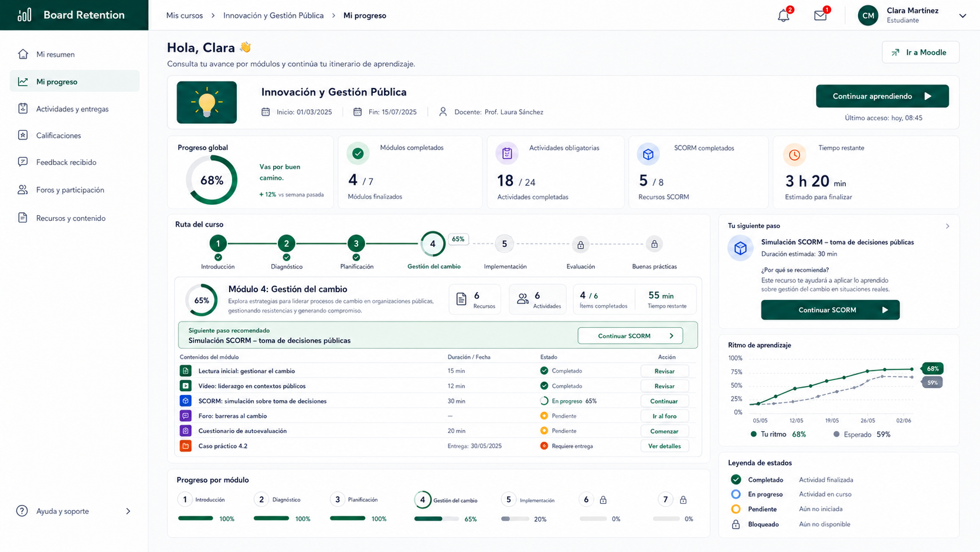Click the Board Retention logo icon
Screen dimensions: 980x552
(25, 15)
